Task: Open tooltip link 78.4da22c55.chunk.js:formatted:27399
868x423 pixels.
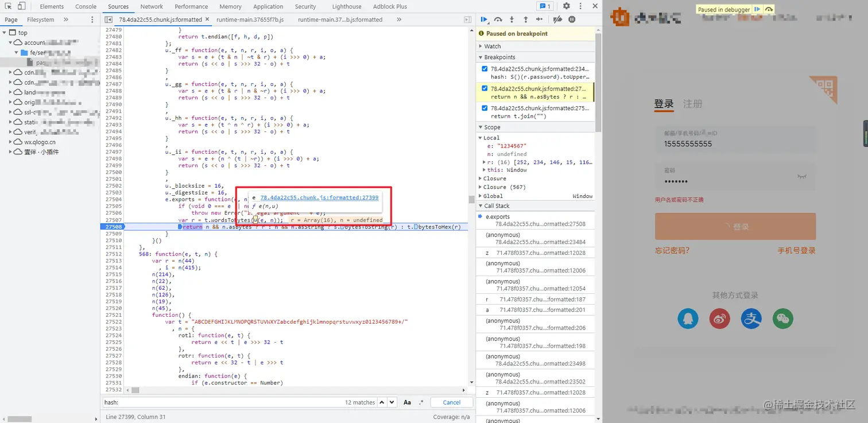Action: click(319, 197)
